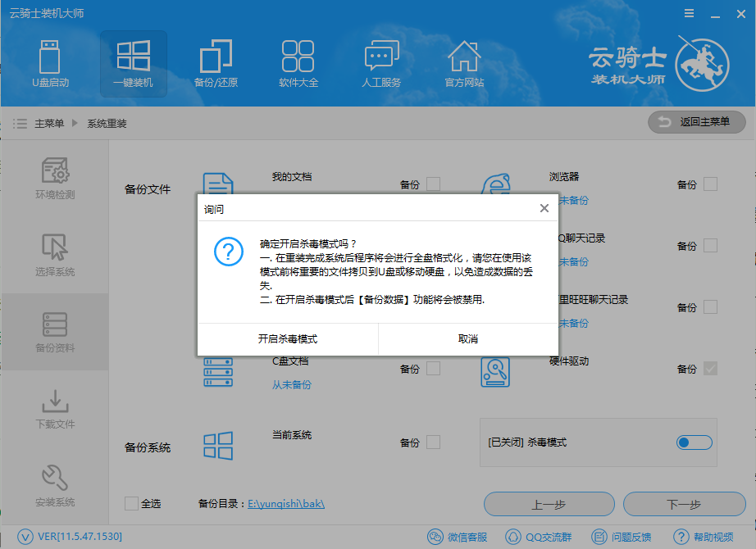Click 系统重装 in the breadcrumb
The image size is (756, 549).
pos(107,124)
